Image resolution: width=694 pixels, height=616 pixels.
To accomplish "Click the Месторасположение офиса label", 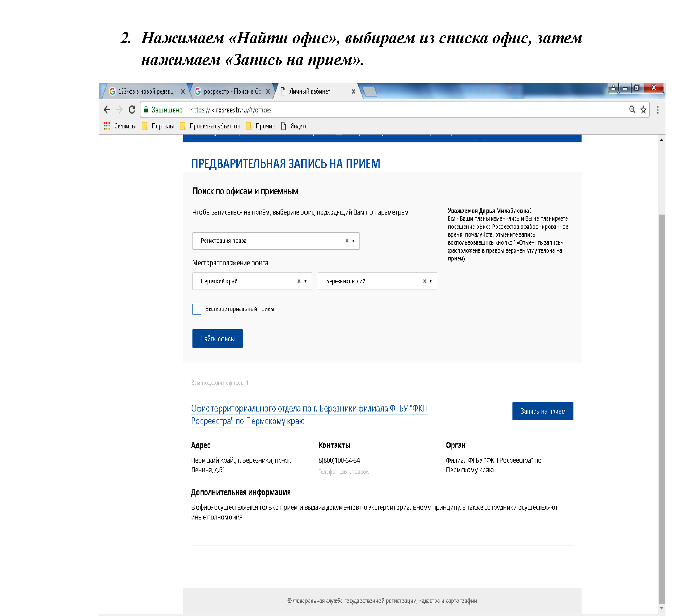I will pos(230,262).
